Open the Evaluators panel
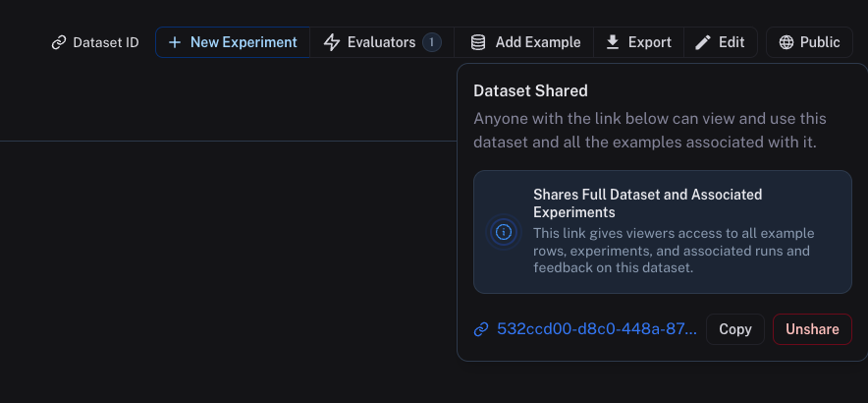The height and width of the screenshot is (403, 868). click(x=381, y=42)
